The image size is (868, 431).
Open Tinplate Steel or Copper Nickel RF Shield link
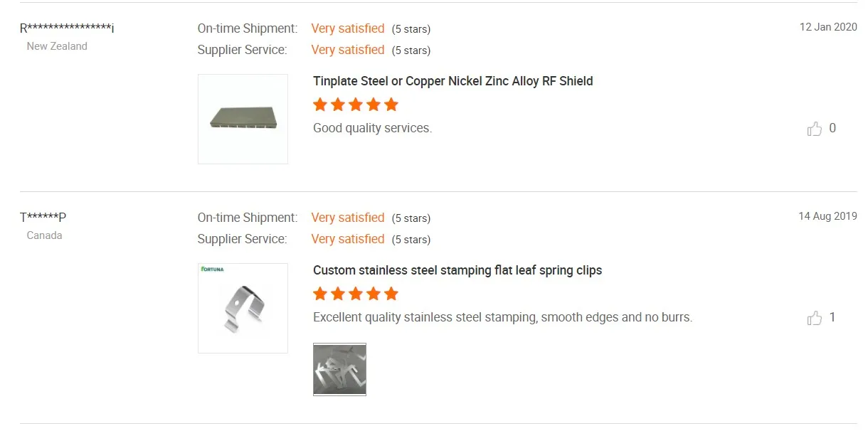click(x=453, y=81)
